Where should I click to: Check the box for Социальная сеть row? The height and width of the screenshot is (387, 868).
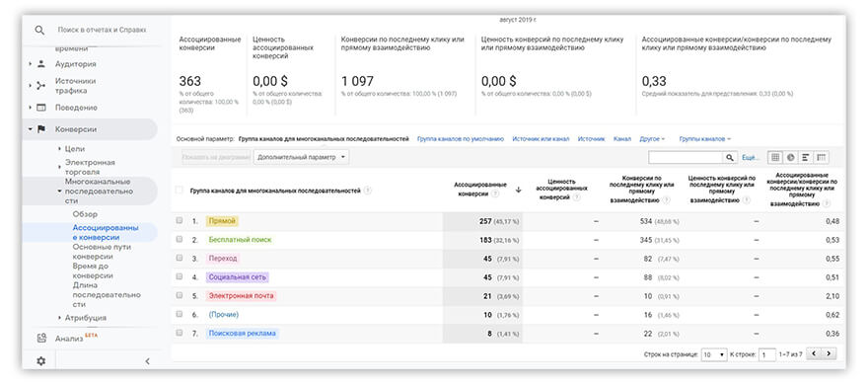pyautogui.click(x=179, y=276)
